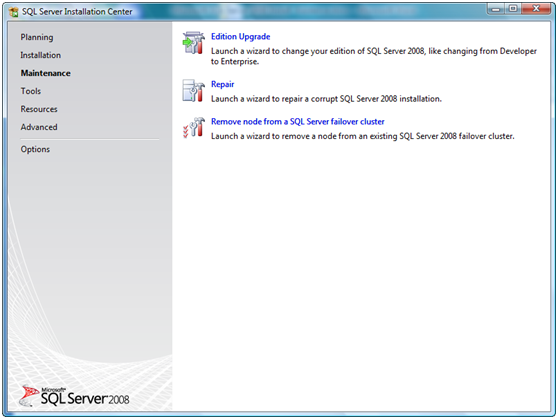This screenshot has height=419, width=558.
Task: Click the SQL Server Installation Center title text
Action: 77,12
